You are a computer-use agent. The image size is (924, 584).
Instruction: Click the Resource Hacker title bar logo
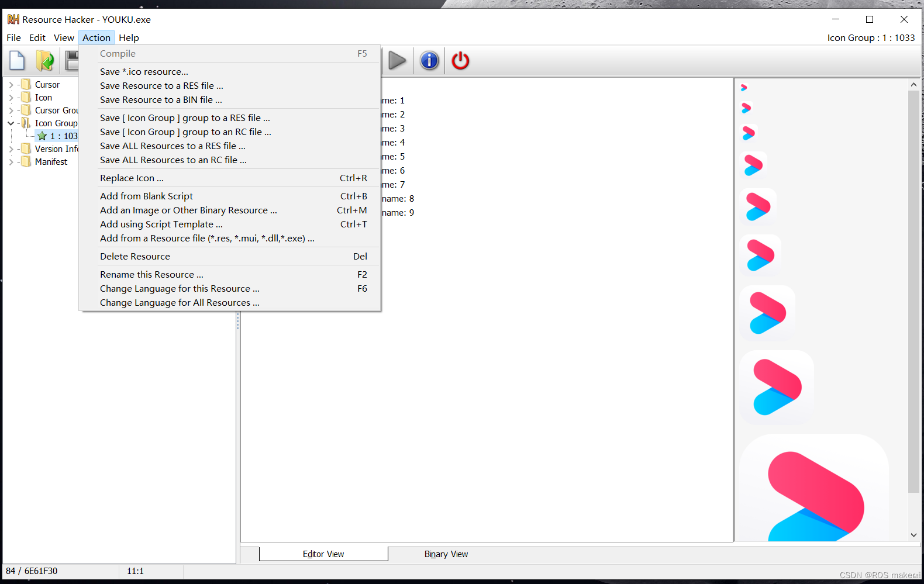point(13,19)
